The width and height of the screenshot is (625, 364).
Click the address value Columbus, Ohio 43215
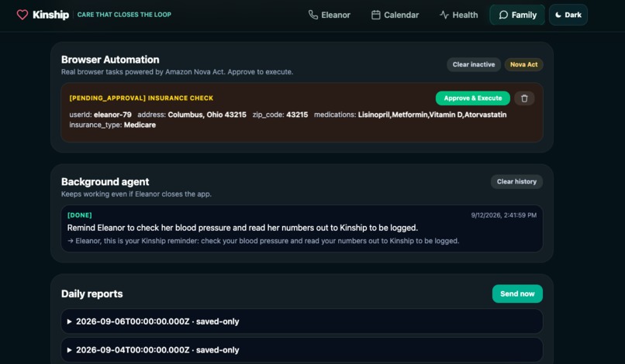[x=207, y=115]
